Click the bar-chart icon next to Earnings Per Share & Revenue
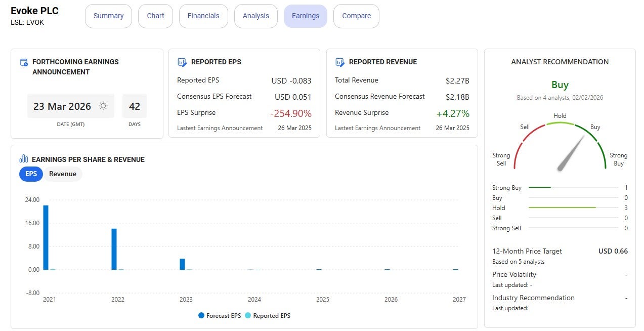Screen dimensions: 644x331 point(24,159)
